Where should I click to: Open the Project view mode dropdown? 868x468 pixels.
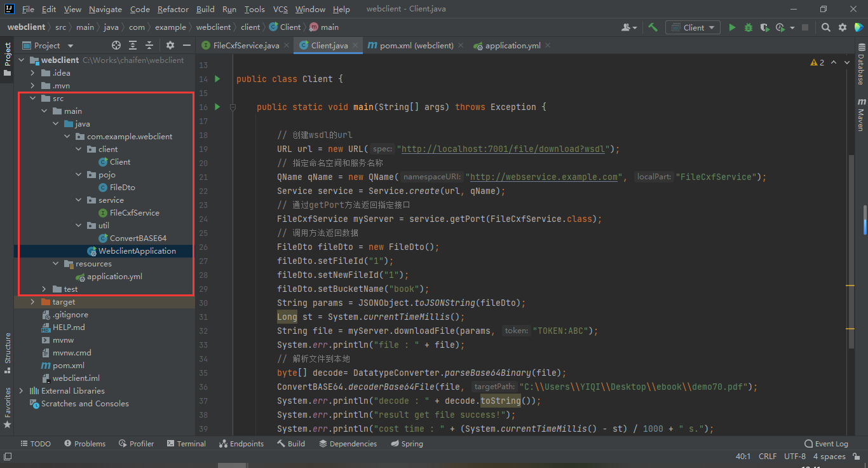pyautogui.click(x=48, y=45)
